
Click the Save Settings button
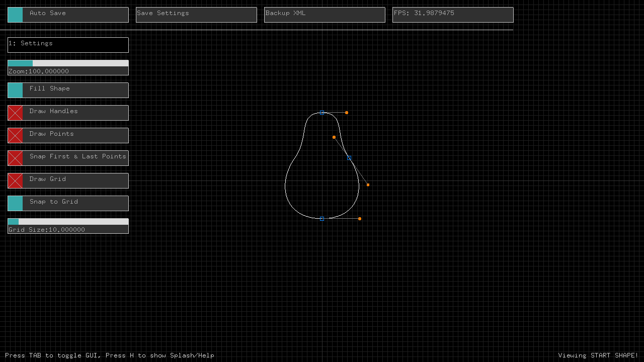196,15
